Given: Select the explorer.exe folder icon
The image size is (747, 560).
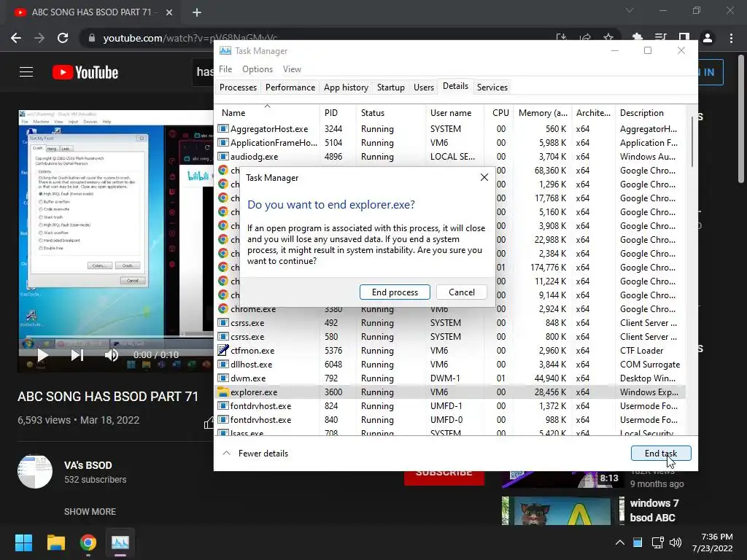Looking at the screenshot, I should coord(223,392).
